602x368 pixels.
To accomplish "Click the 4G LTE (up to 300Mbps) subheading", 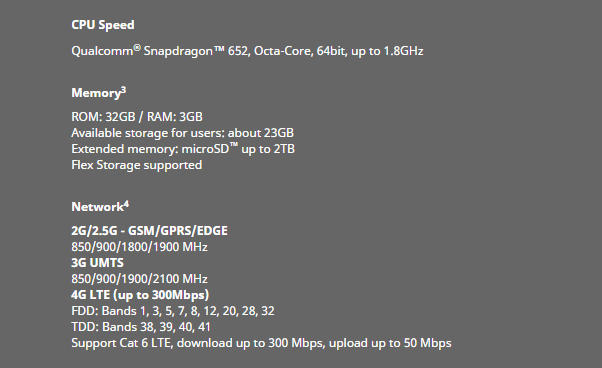I will [x=140, y=295].
